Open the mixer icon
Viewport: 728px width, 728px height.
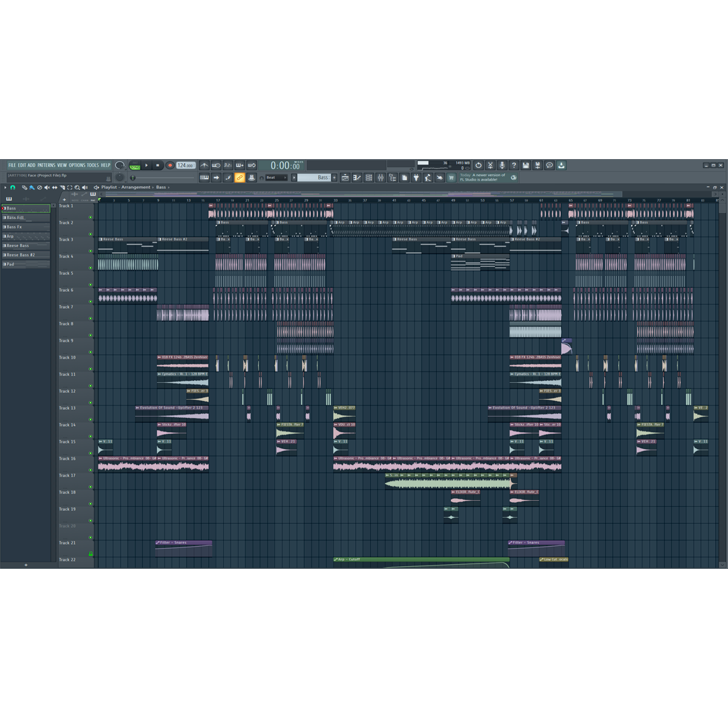tap(381, 177)
